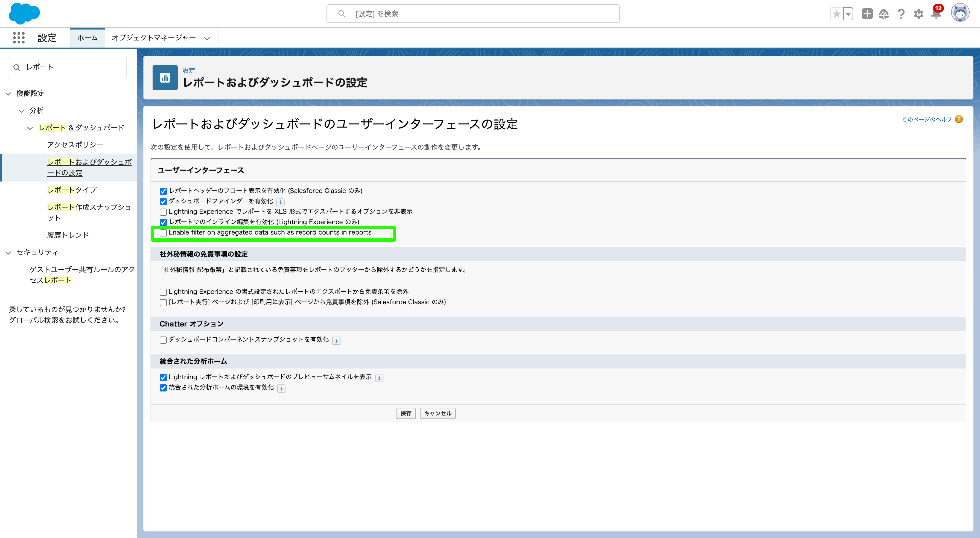Open the Setup gear icon
The image size is (980, 538).
pyautogui.click(x=918, y=14)
